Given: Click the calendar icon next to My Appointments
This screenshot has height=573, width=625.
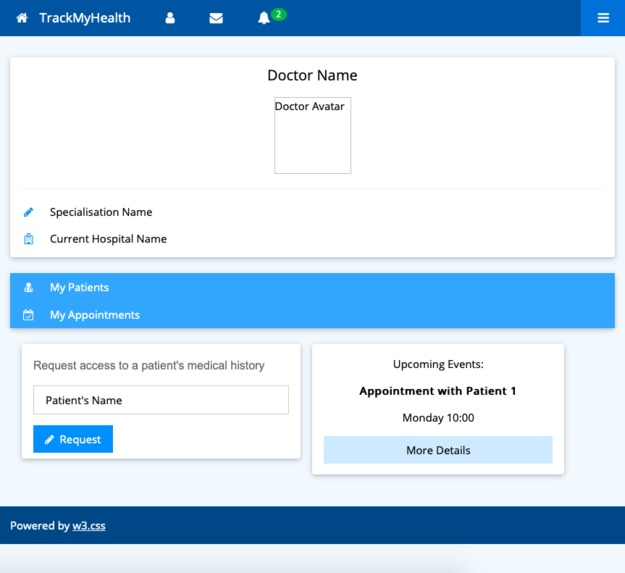Looking at the screenshot, I should tap(28, 315).
